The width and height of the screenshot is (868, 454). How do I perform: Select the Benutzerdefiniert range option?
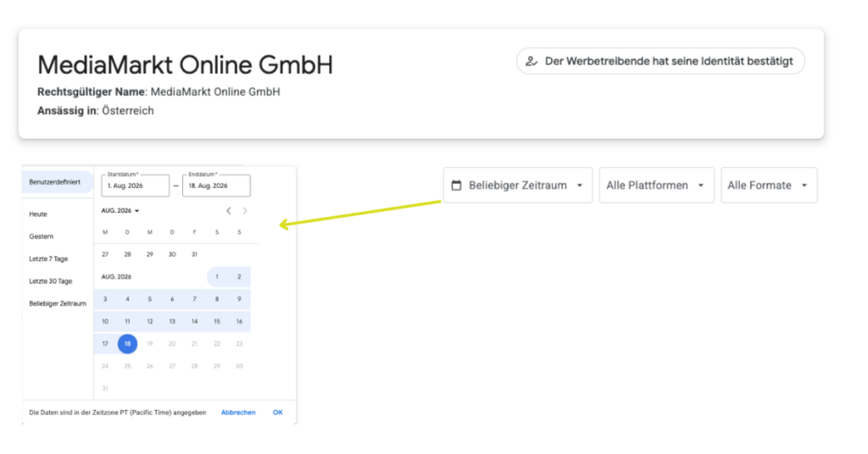point(57,182)
